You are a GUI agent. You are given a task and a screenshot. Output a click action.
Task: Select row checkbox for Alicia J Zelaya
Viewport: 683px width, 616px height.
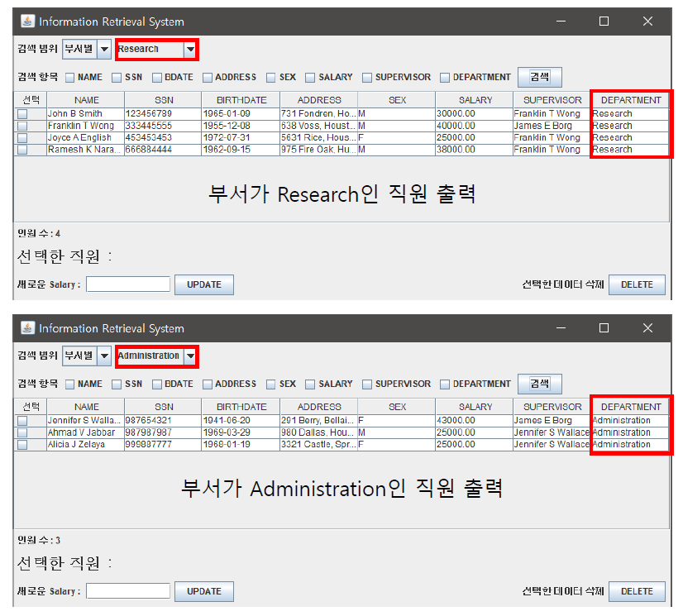point(22,444)
